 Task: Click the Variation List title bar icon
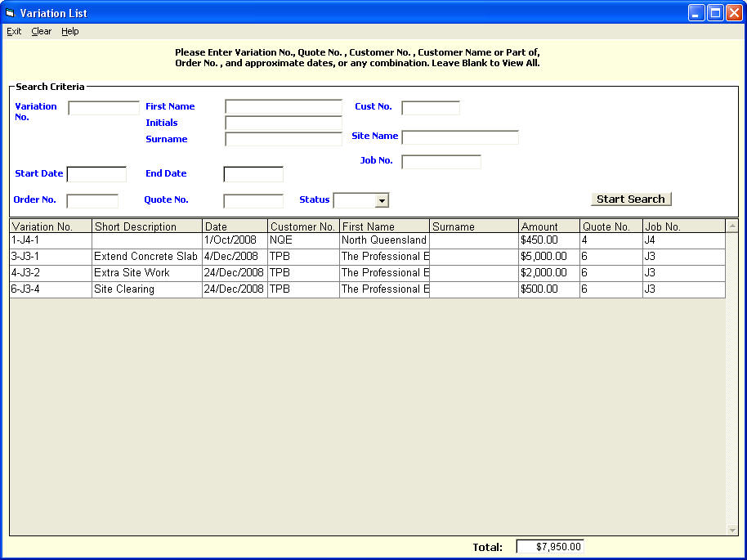[10, 13]
